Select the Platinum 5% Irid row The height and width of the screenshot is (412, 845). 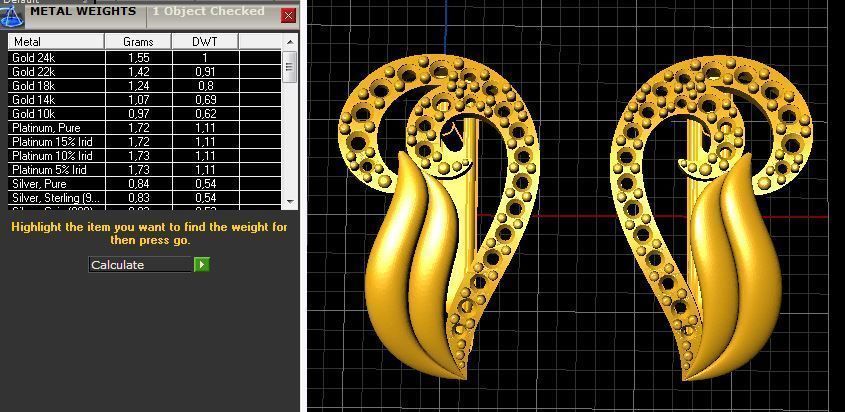(144, 170)
